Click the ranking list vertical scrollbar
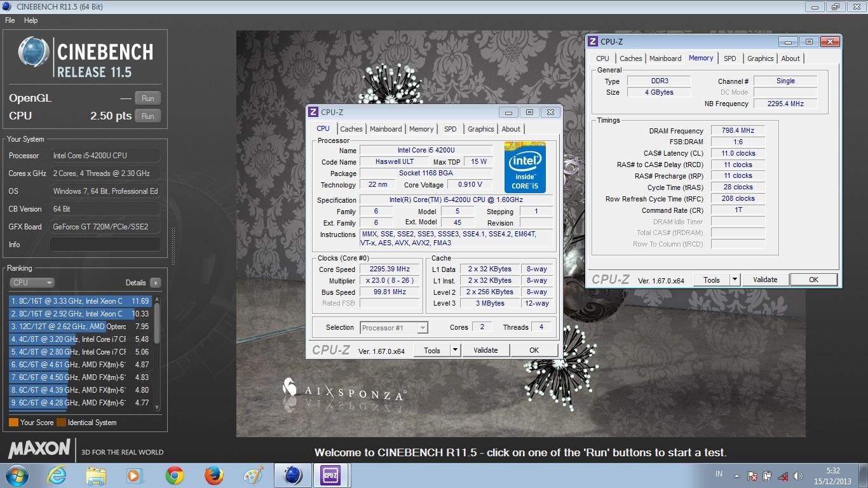 tap(157, 353)
